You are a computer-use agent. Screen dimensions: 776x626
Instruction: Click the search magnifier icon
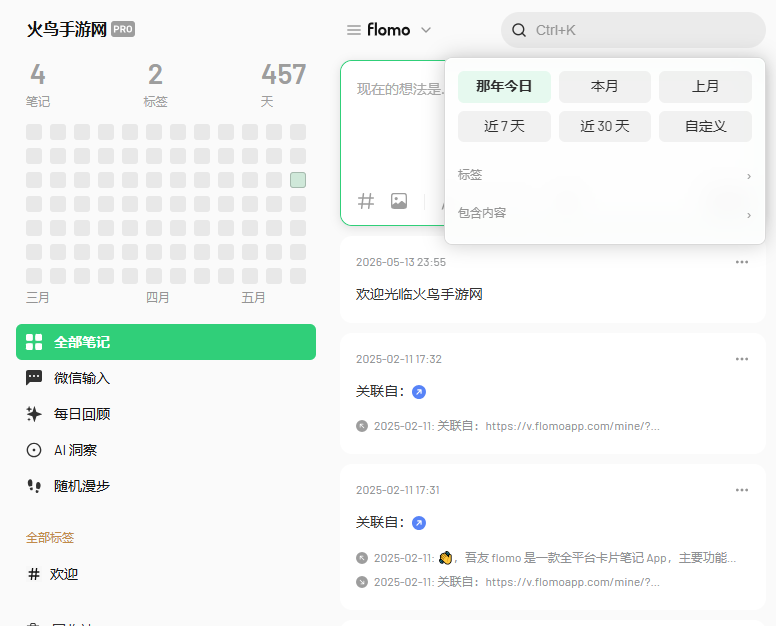[x=519, y=30]
